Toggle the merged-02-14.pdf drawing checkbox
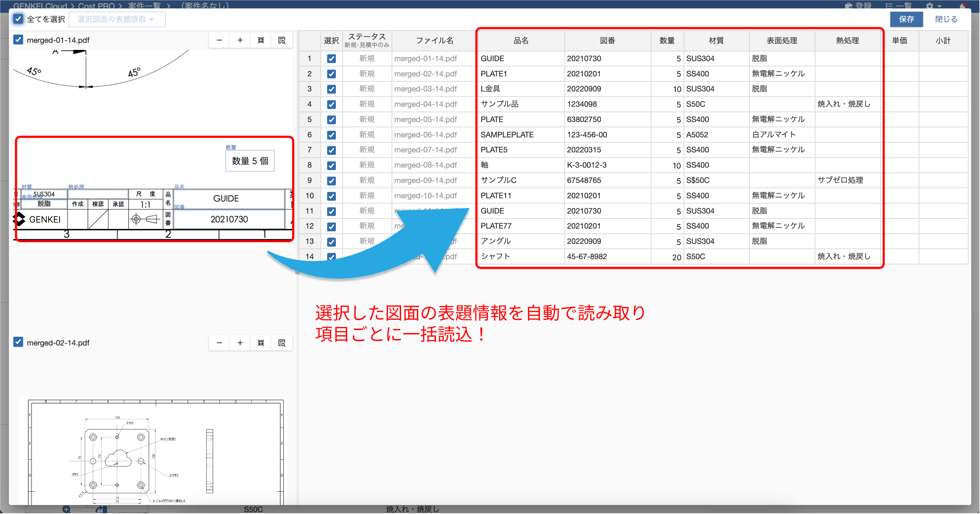This screenshot has width=980, height=514. click(18, 342)
